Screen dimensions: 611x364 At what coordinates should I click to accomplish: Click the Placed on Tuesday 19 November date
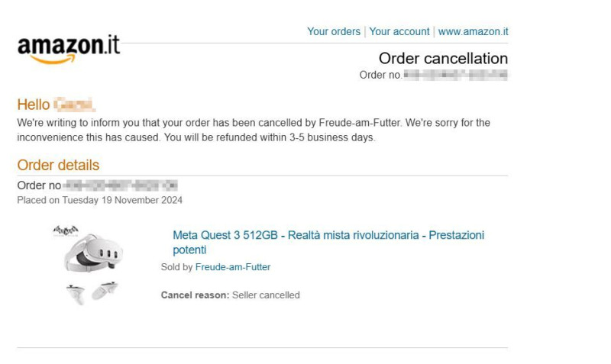(100, 200)
